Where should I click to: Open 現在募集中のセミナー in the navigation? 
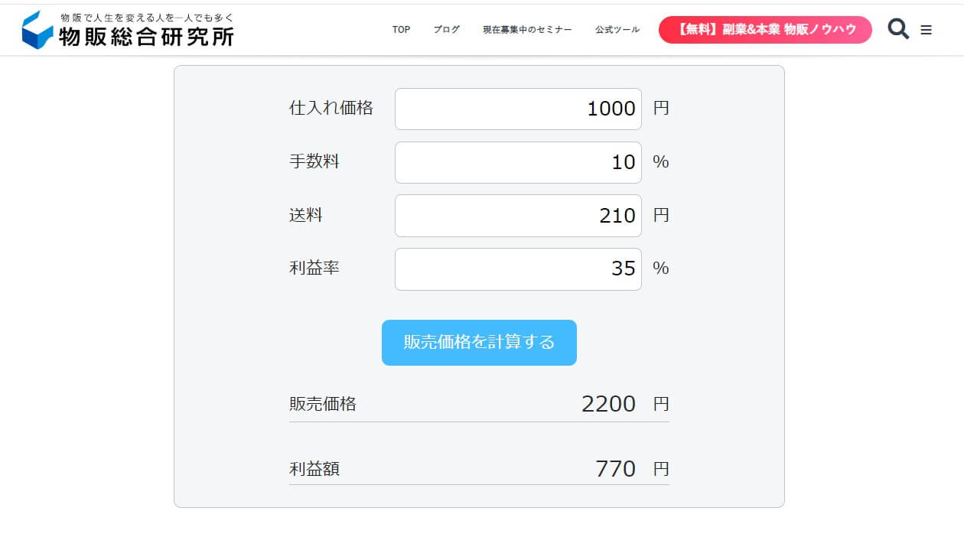(x=527, y=30)
